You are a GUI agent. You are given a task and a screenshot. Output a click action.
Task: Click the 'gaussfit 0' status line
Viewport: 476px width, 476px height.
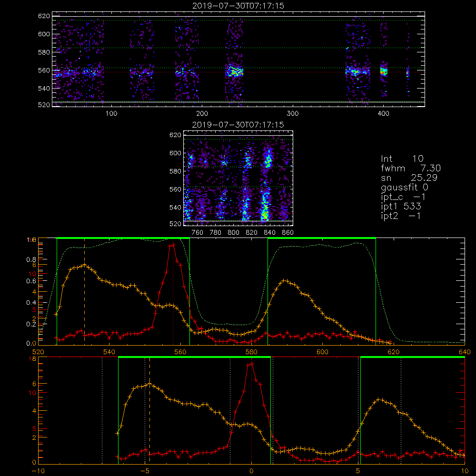pos(404,187)
